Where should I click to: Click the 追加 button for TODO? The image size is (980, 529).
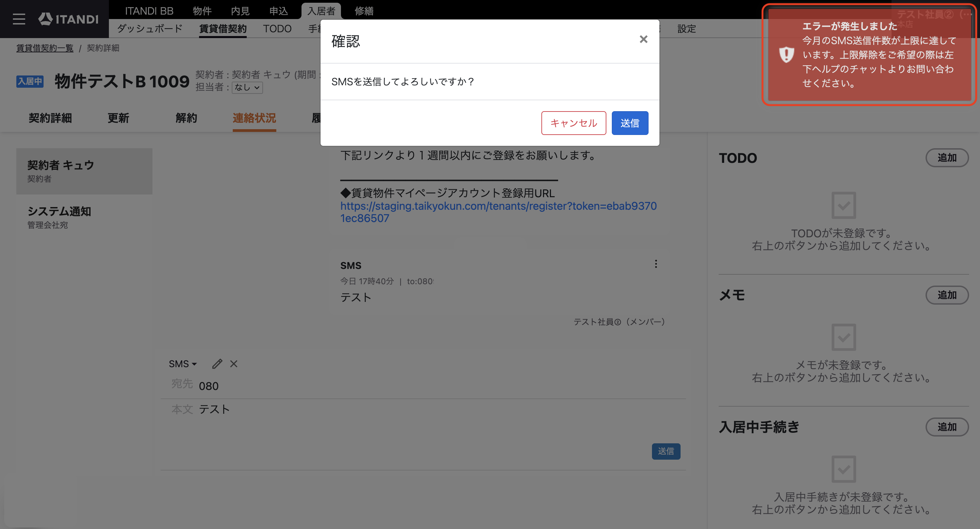click(x=947, y=158)
